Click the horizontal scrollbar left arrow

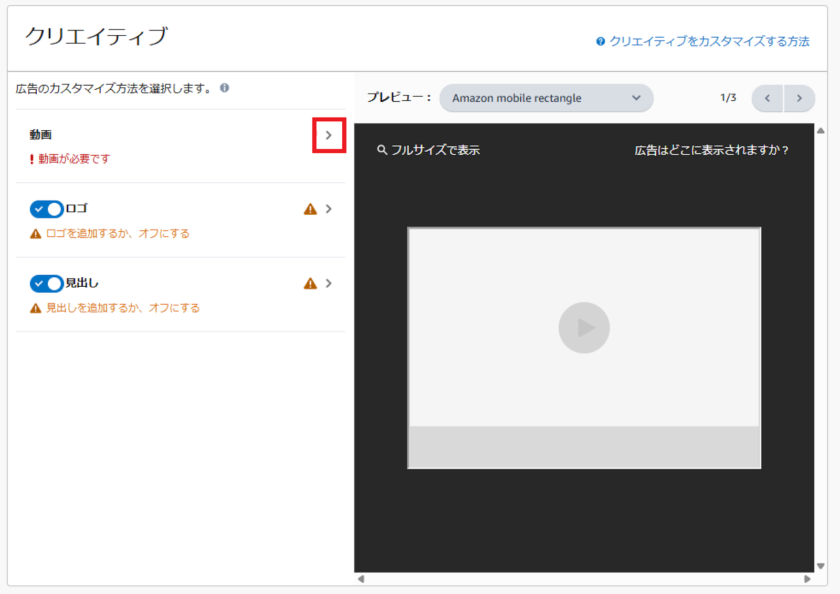click(361, 579)
